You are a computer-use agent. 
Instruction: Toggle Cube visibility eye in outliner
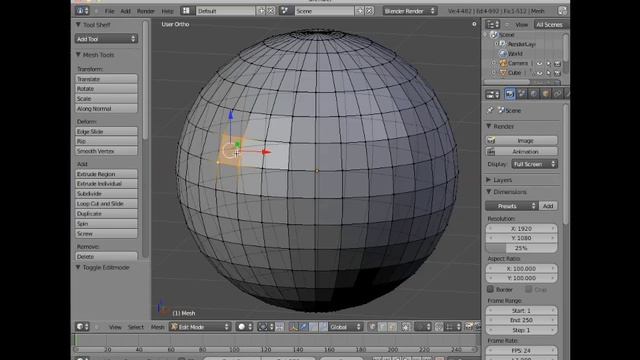(539, 73)
